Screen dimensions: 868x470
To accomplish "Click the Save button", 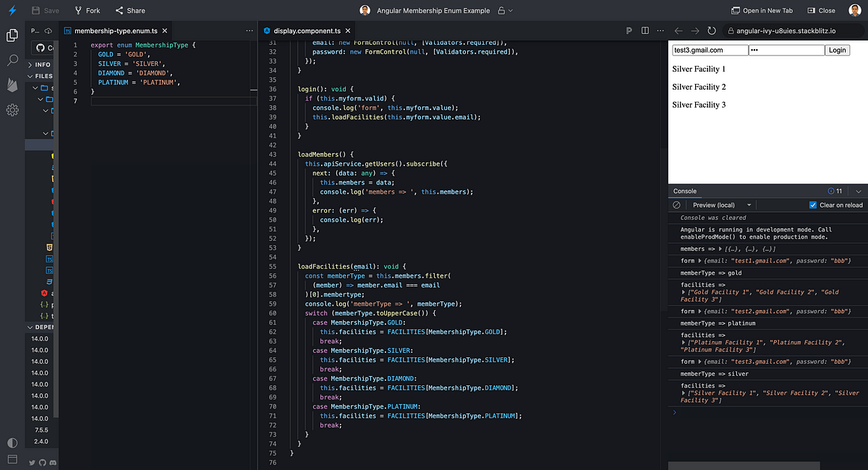I will (46, 11).
